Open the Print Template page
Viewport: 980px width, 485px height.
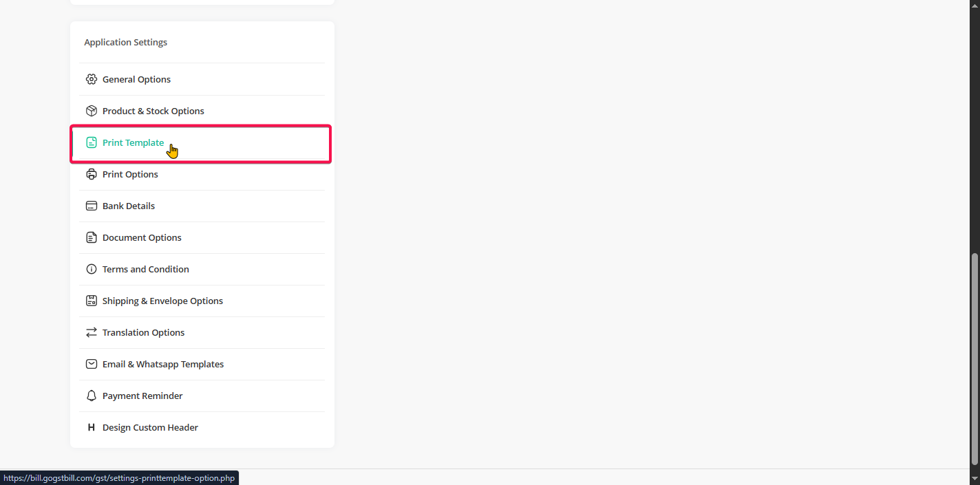point(133,142)
